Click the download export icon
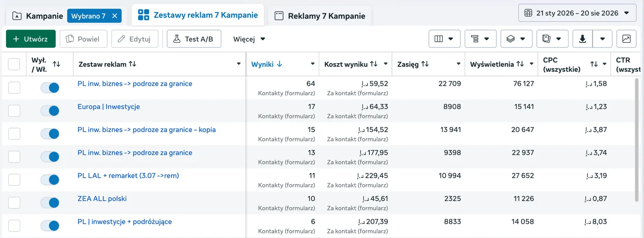Image resolution: width=644 pixels, height=238 pixels. point(582,39)
